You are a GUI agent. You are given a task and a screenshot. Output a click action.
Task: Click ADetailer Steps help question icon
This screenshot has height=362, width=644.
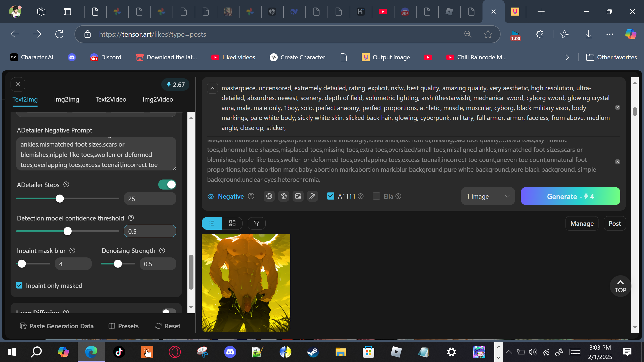coord(66,185)
